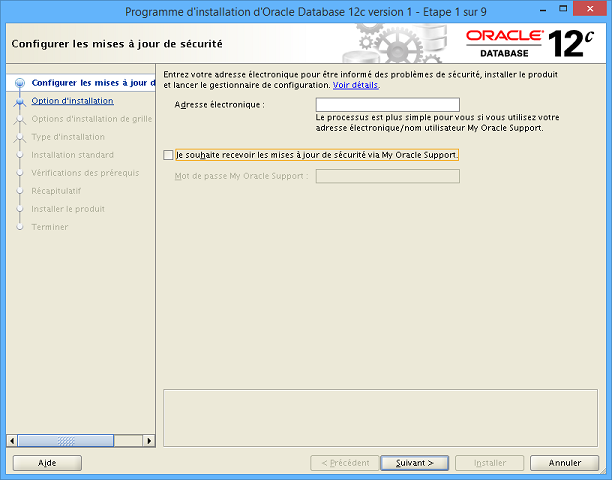Click the Installation standard step
The image size is (612, 480).
click(73, 155)
